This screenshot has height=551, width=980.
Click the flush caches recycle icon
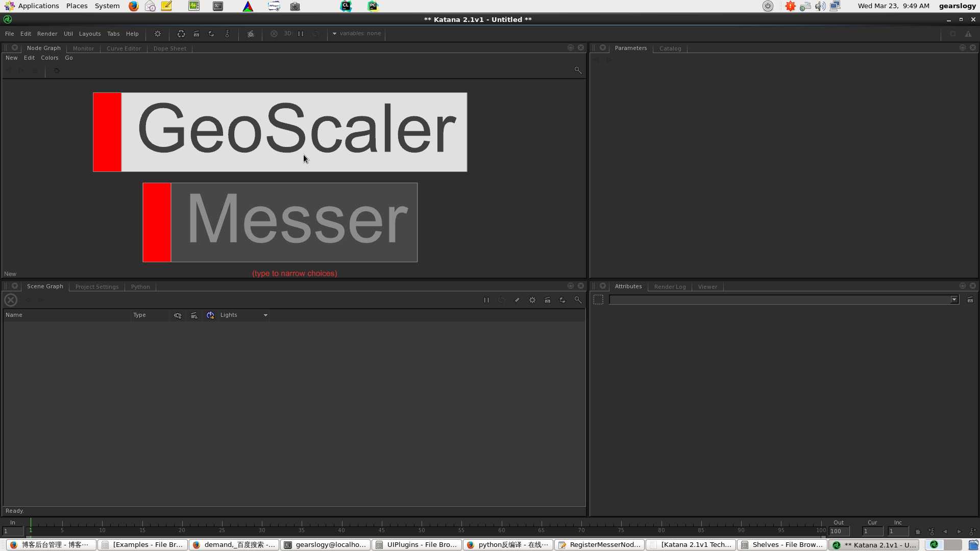(x=181, y=34)
